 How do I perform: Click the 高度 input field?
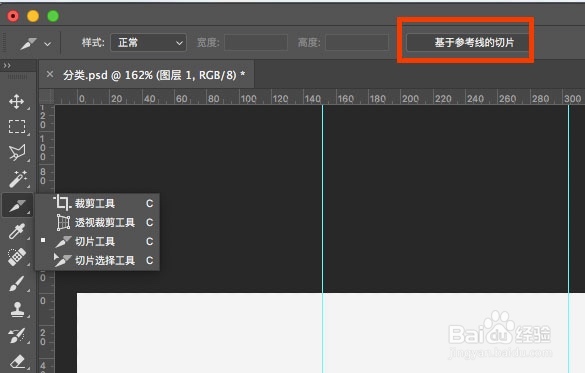tap(357, 43)
